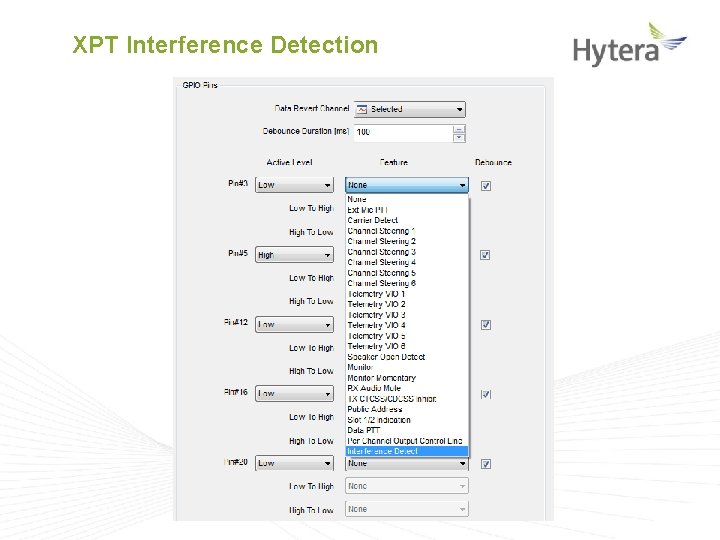The image size is (720, 540).
Task: Open Pin#16 Active Level dropdown
Action: pos(294,394)
